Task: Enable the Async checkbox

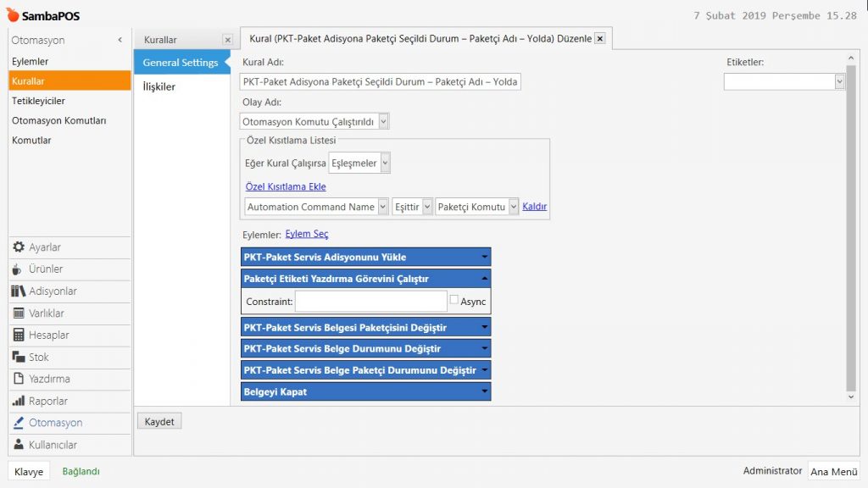Action: [454, 300]
